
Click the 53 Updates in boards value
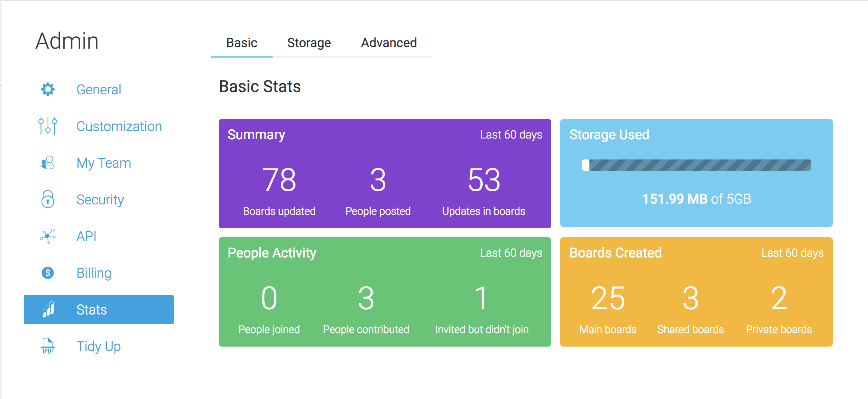[484, 180]
